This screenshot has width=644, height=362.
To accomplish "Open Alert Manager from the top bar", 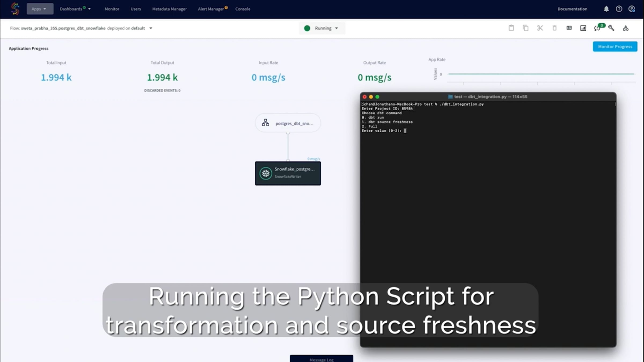I will click(x=211, y=9).
